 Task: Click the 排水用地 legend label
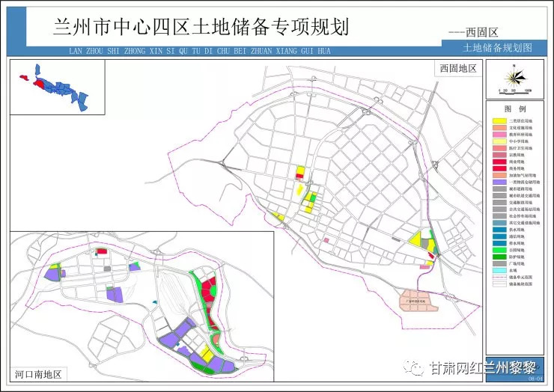click(517, 243)
